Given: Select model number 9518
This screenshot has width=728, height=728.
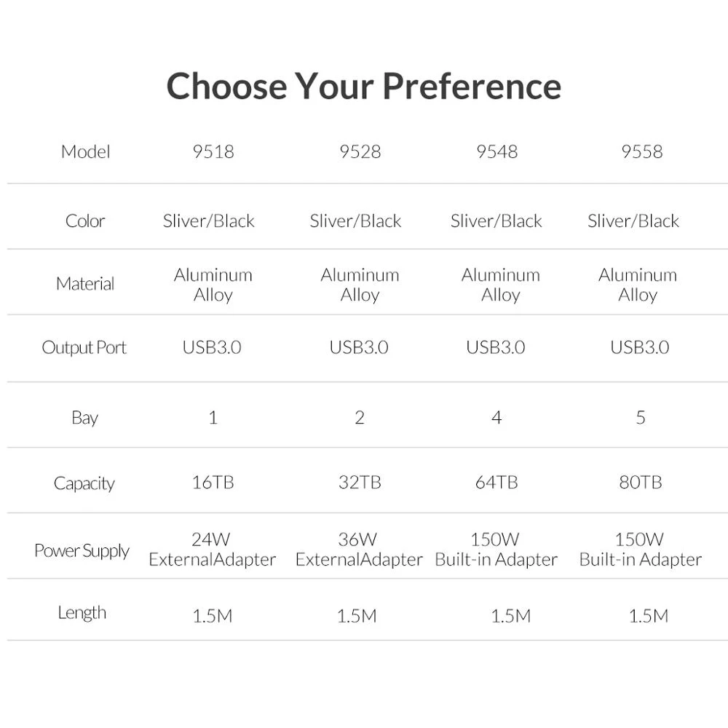Looking at the screenshot, I should tap(213, 151).
